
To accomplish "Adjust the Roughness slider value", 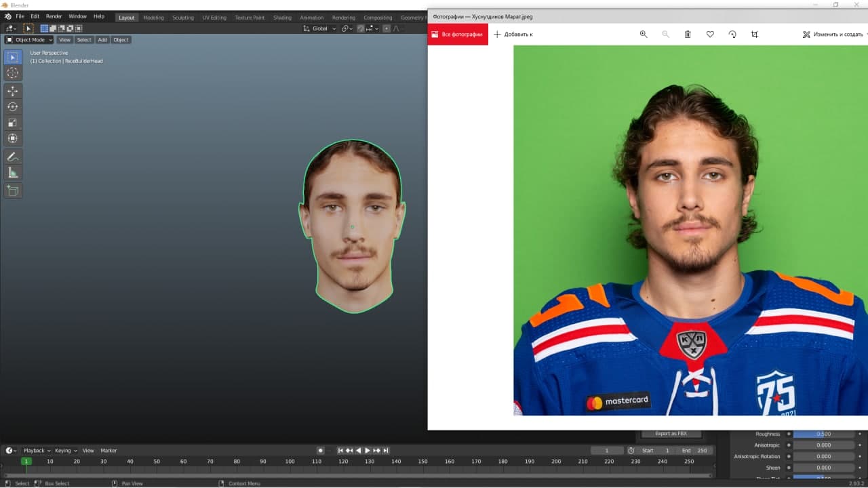I will click(824, 434).
